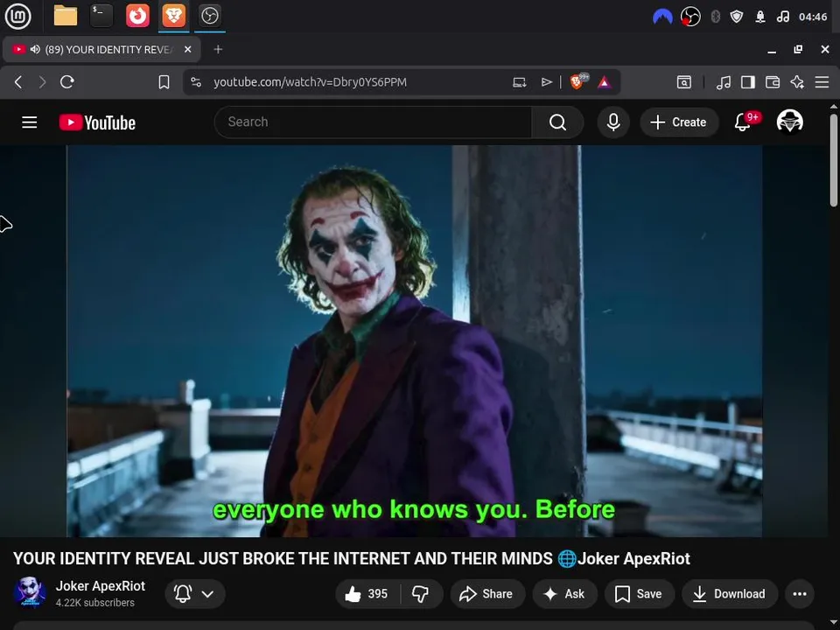Open the more actions three-dot menu
The height and width of the screenshot is (630, 840).
(x=799, y=593)
